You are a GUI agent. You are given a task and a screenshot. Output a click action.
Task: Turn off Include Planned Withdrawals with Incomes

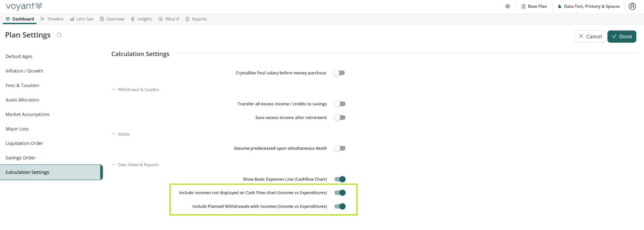(340, 206)
